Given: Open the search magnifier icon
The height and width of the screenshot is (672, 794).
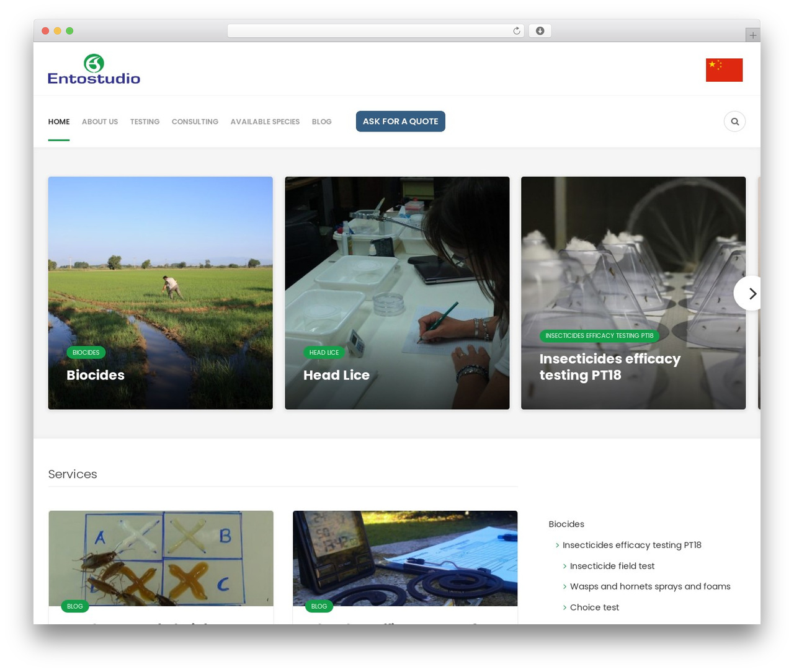Looking at the screenshot, I should coord(734,122).
